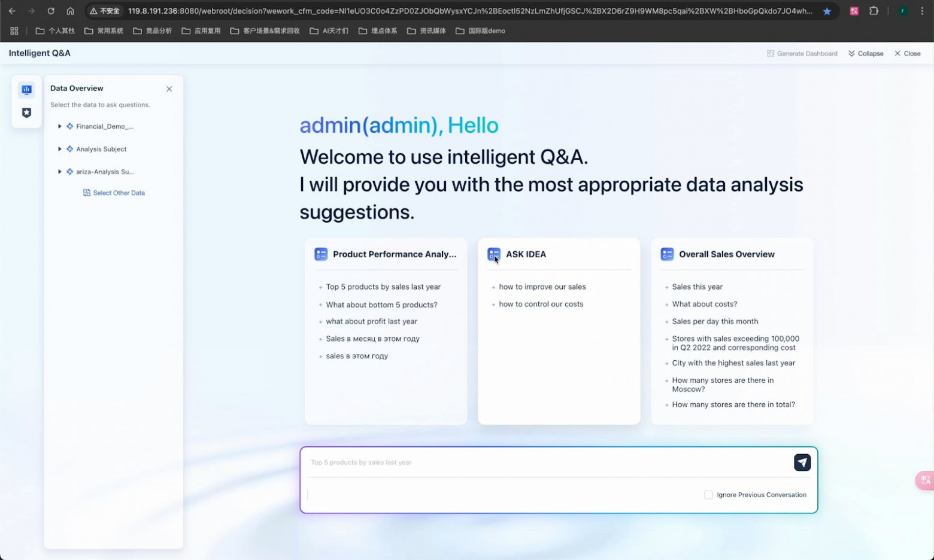Click the Generate Dashboard button

tap(802, 53)
